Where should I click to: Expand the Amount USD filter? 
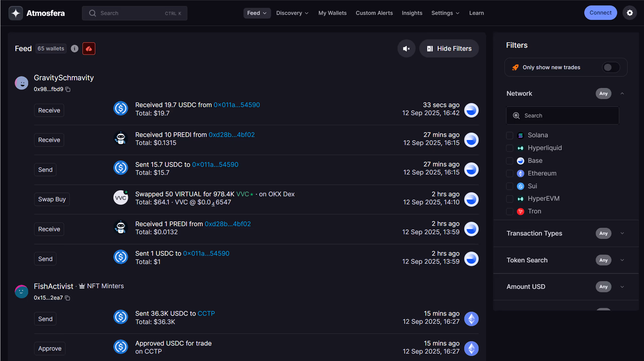[622, 287]
